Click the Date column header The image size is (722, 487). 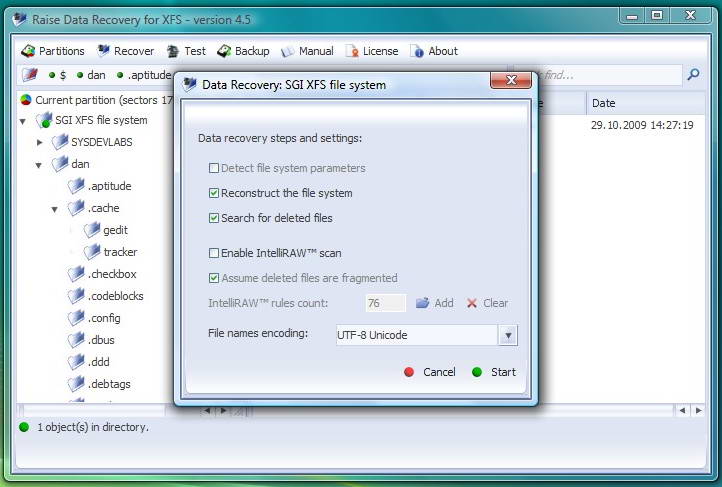coord(646,103)
